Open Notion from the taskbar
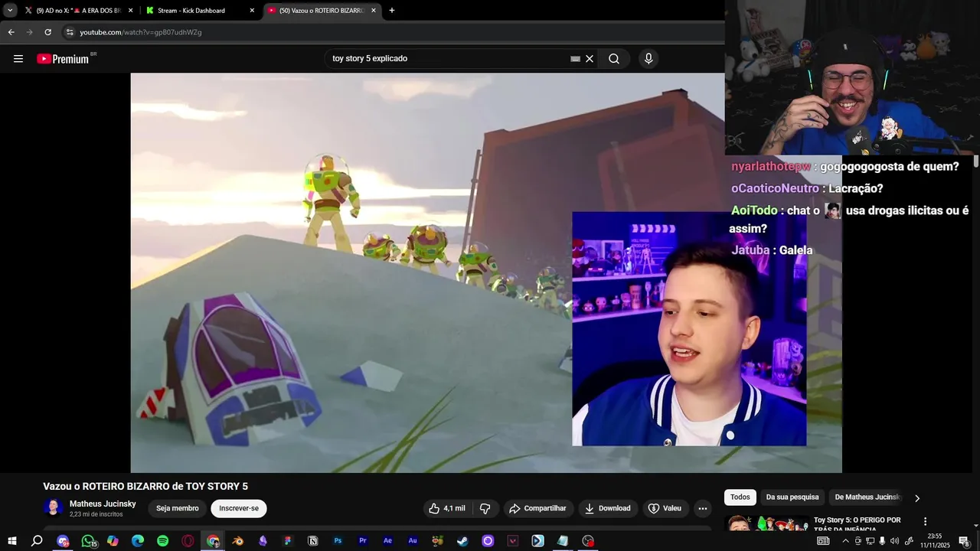The width and height of the screenshot is (980, 551). 312,541
